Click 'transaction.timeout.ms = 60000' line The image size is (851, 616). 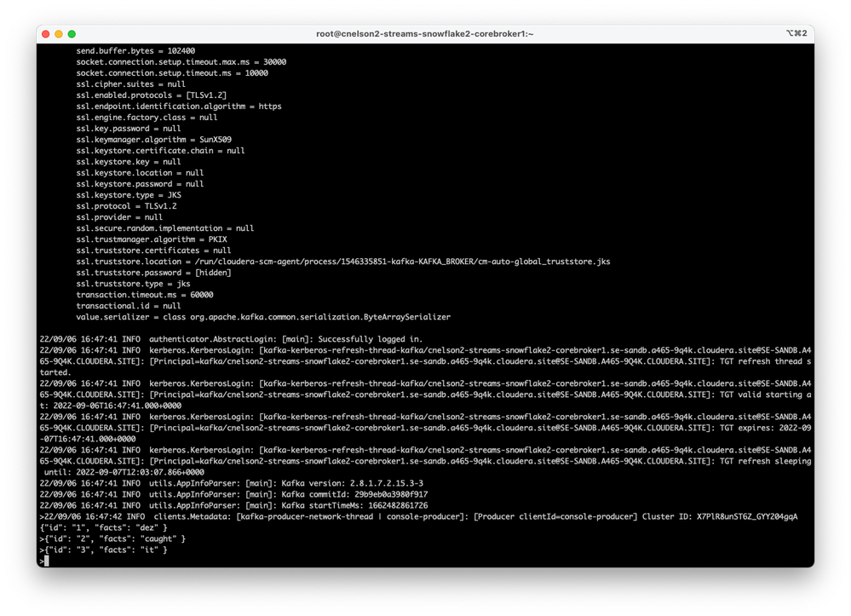[x=144, y=295]
